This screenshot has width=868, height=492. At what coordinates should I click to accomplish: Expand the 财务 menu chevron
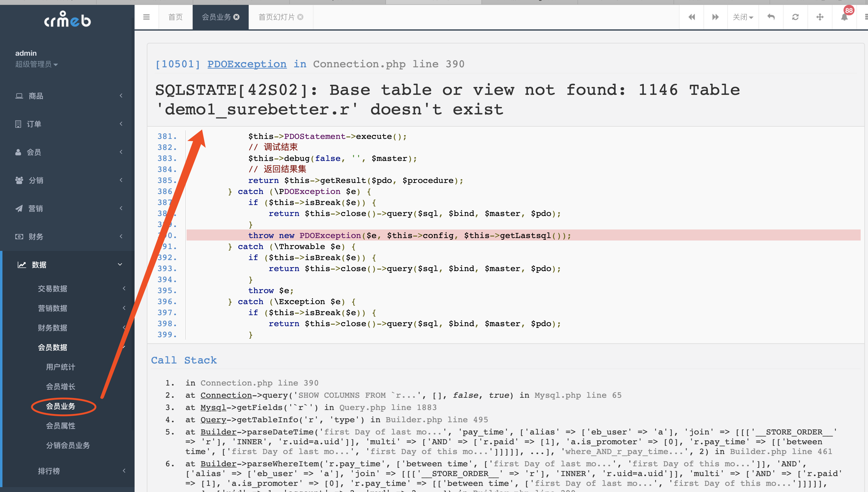[121, 236]
